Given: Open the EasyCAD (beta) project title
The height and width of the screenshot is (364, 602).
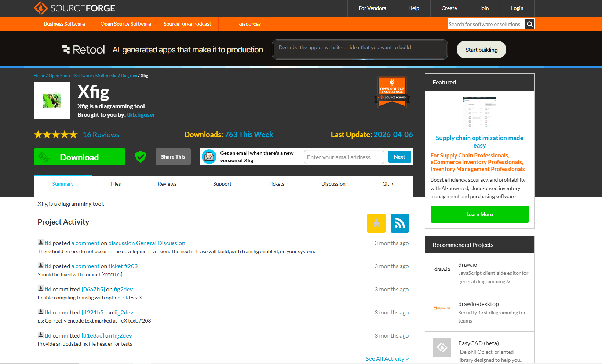Looking at the screenshot, I should [478, 343].
